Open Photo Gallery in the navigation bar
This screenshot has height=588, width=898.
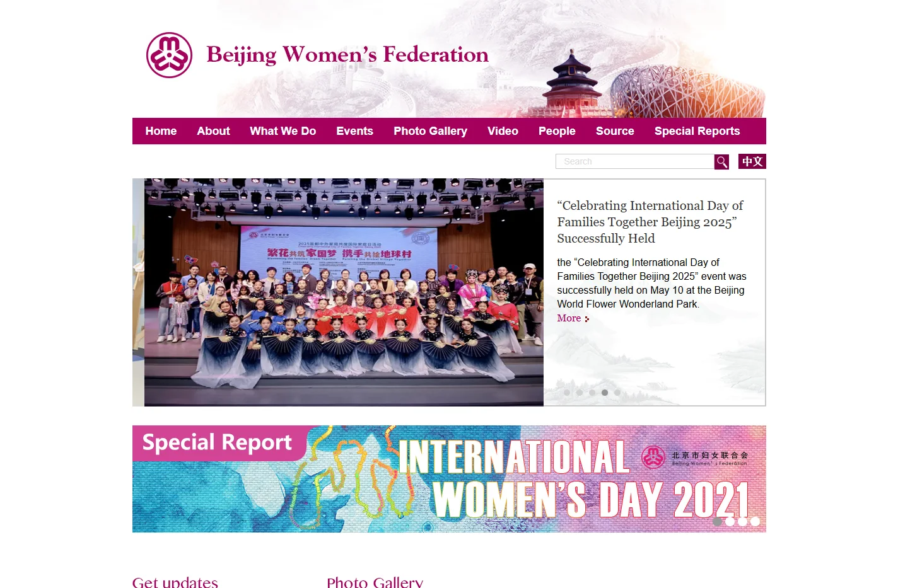coord(430,131)
